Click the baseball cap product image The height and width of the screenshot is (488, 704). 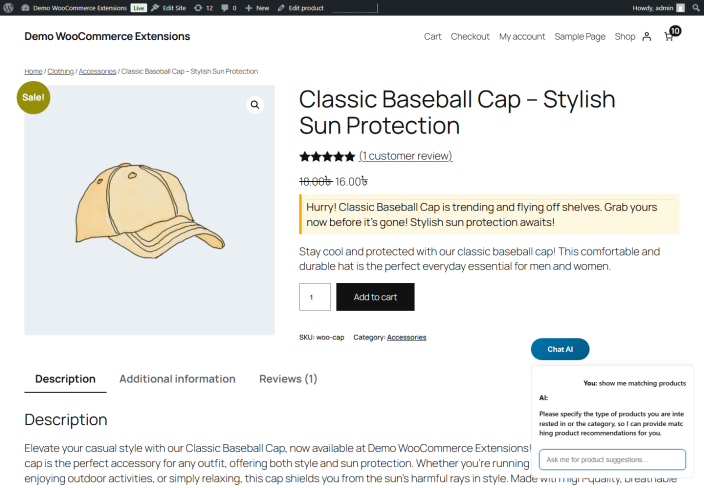coord(150,210)
